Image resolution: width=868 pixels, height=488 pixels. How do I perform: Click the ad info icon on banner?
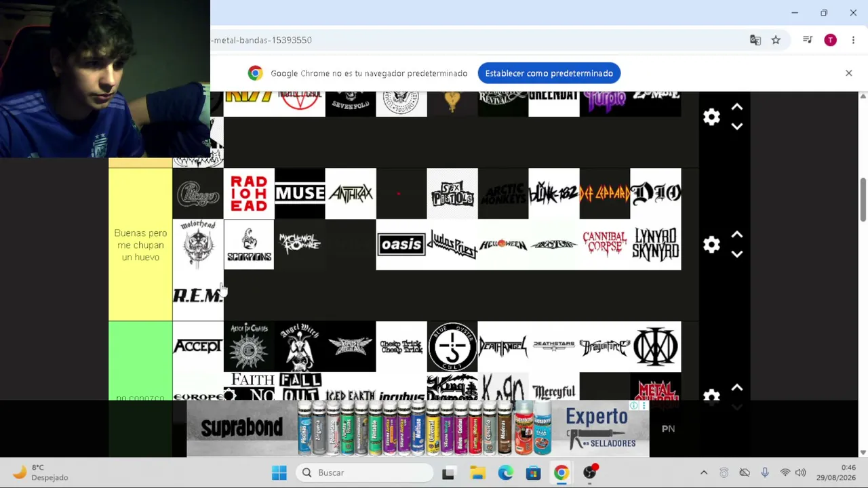(x=633, y=406)
